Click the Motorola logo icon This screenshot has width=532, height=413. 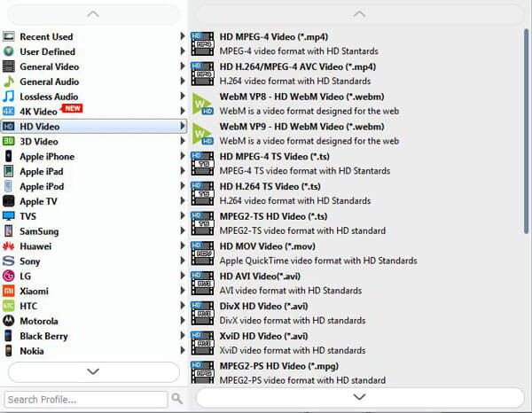coord(9,321)
